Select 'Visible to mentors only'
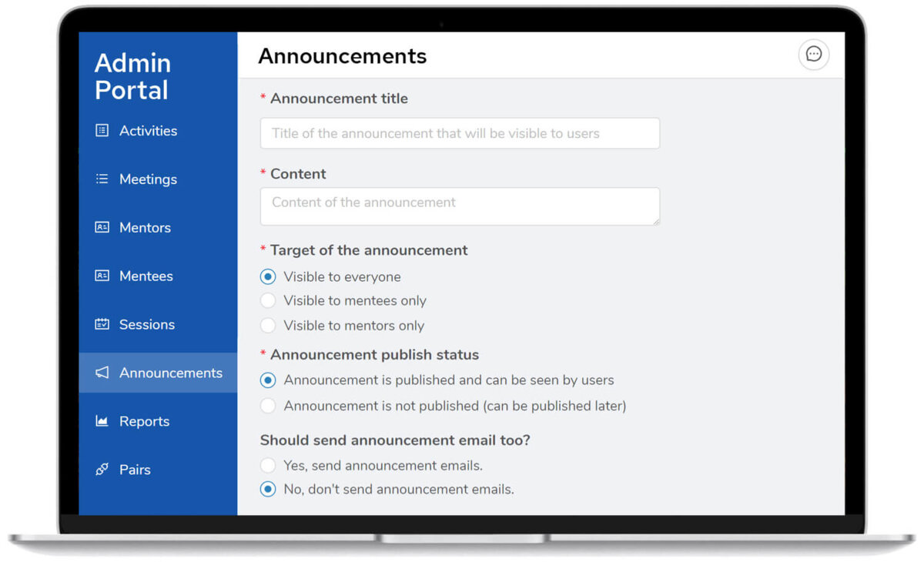924x562 pixels. (x=267, y=325)
